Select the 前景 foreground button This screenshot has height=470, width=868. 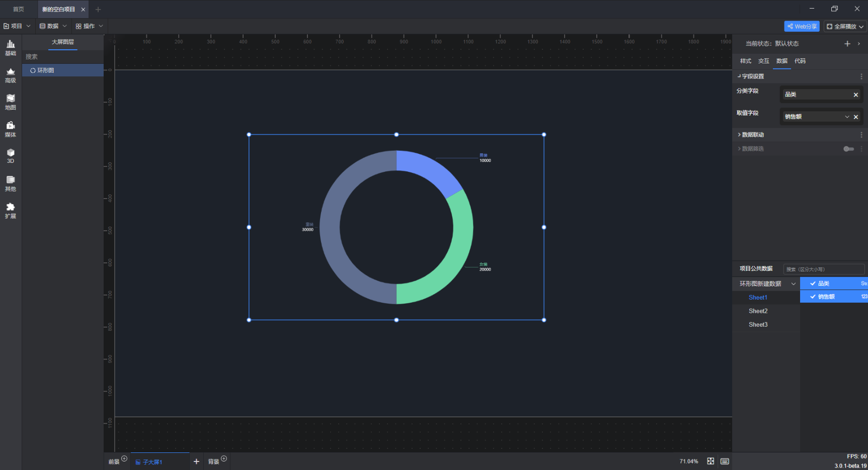[x=114, y=462]
